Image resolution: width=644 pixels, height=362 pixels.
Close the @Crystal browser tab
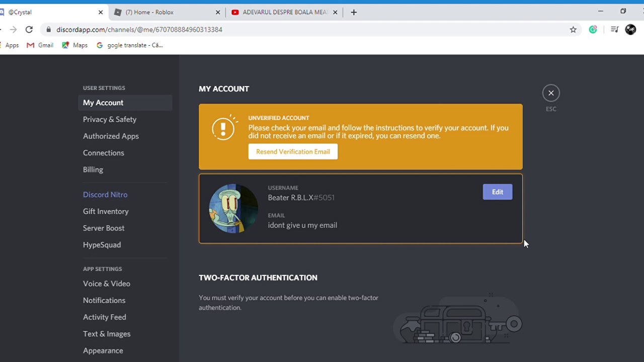[x=101, y=13]
